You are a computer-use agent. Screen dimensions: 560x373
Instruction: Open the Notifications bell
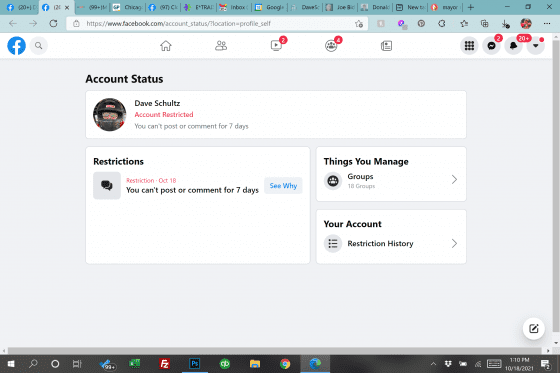pos(513,46)
